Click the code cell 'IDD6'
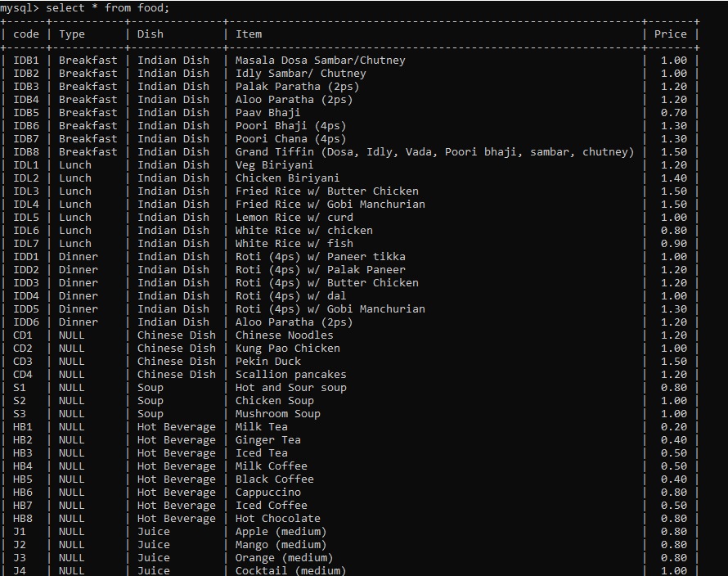Screen dimensions: 728x576 [x=26, y=322]
